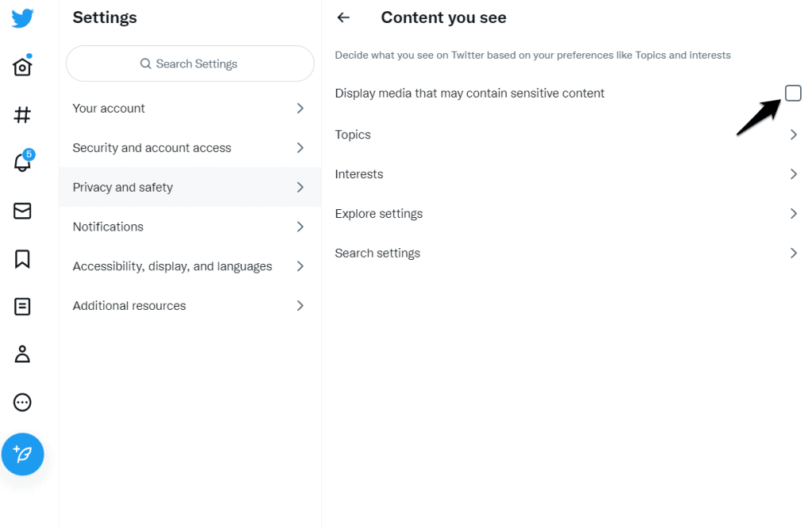Open Explore settings chevron

point(793,213)
